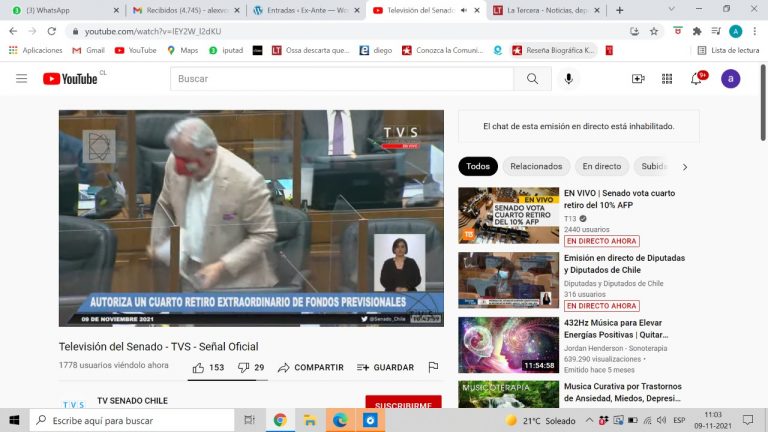The height and width of the screenshot is (432, 768).
Task: Open the 'Ossa descarta que...' bookmark
Action: [x=311, y=50]
